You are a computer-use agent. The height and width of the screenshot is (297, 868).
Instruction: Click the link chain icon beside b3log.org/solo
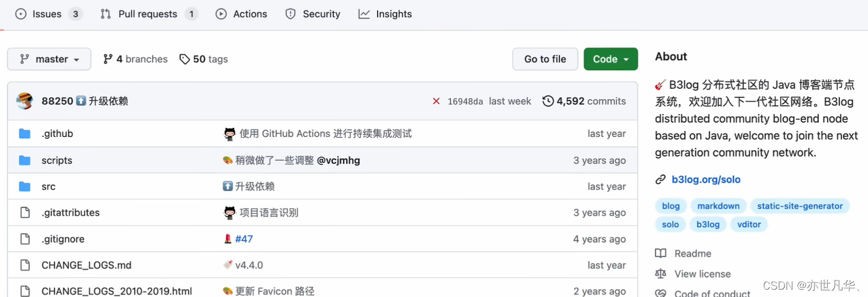pos(661,180)
